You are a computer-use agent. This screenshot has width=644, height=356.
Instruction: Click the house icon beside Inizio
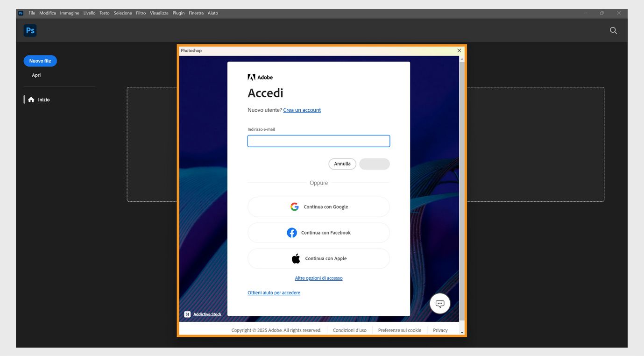click(31, 100)
